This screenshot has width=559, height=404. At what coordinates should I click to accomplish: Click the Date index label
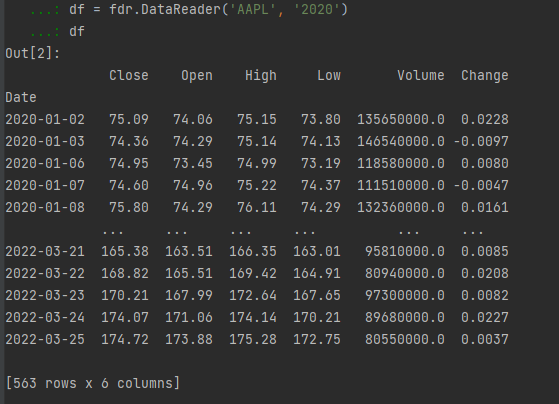(21, 97)
